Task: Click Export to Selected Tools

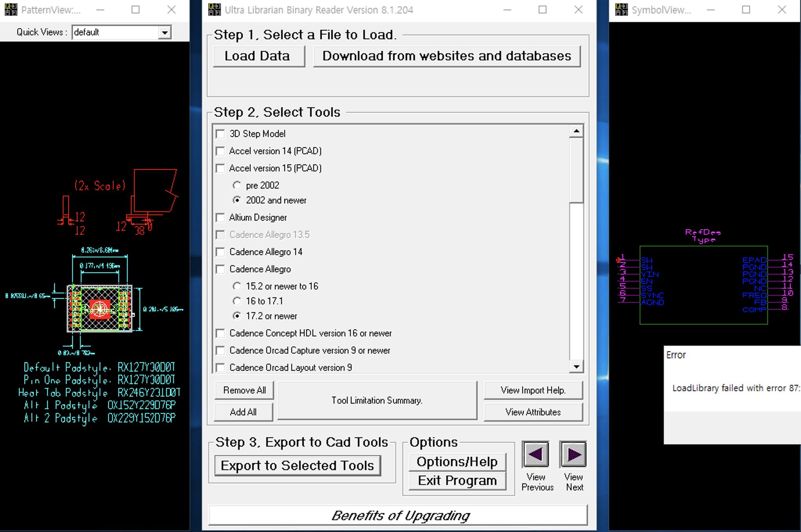Action: click(x=298, y=465)
